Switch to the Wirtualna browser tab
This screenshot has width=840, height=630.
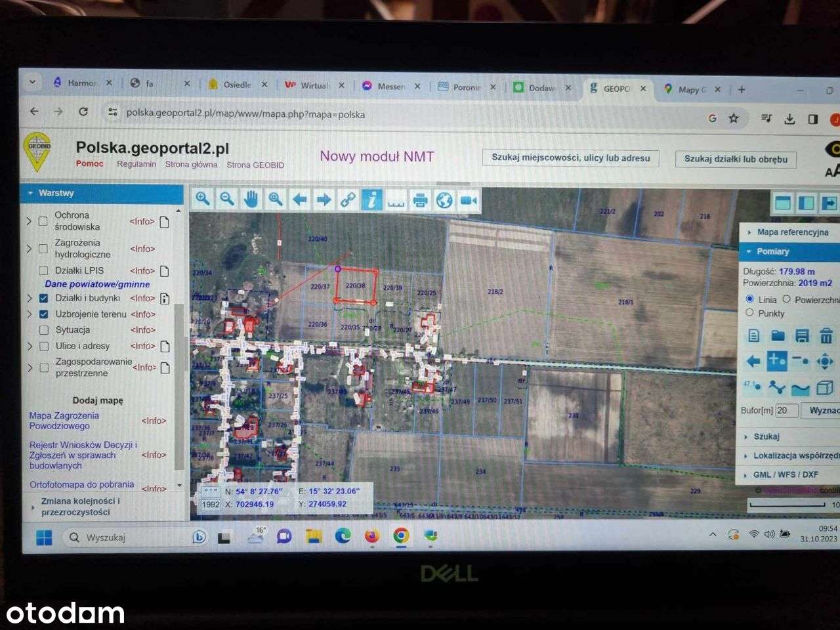pyautogui.click(x=315, y=85)
